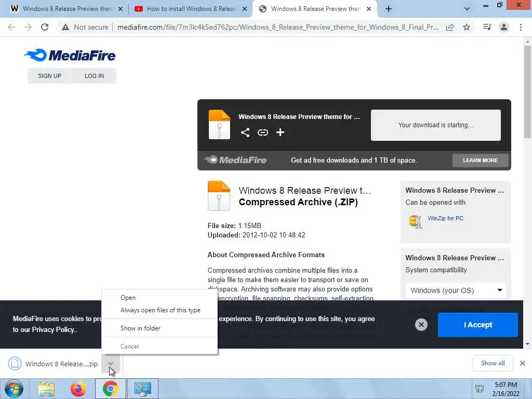
Task: Choose Open from download menu
Action: tap(159, 298)
